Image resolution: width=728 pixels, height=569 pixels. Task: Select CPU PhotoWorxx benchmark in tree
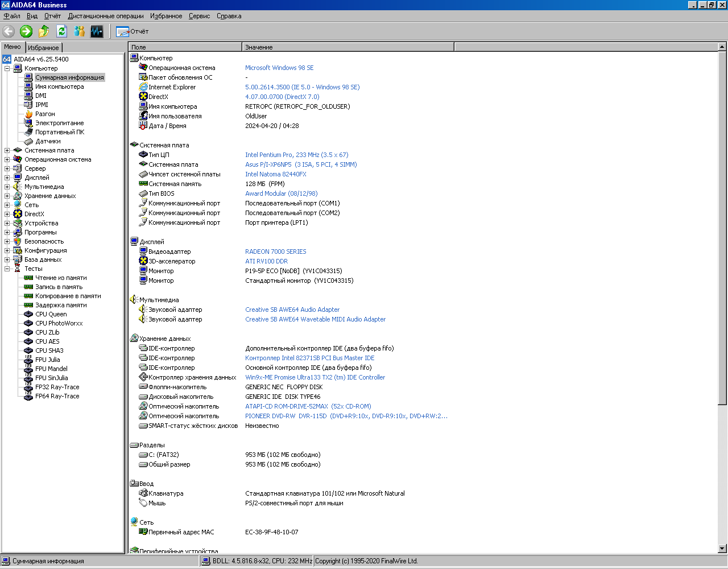(x=59, y=323)
